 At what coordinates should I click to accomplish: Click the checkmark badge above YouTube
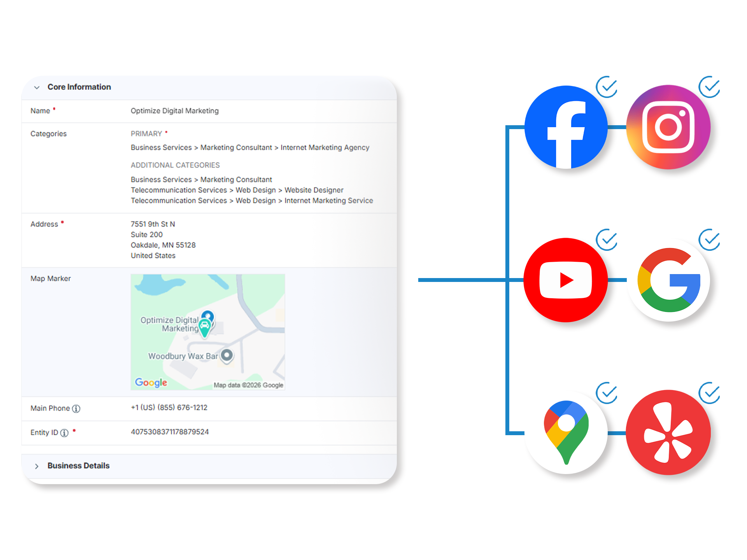(607, 240)
